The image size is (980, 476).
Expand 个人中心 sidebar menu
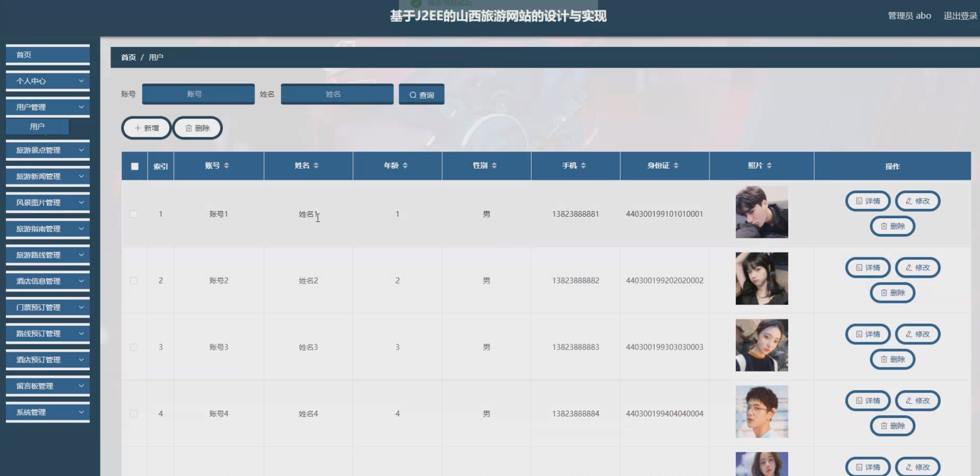(x=48, y=81)
